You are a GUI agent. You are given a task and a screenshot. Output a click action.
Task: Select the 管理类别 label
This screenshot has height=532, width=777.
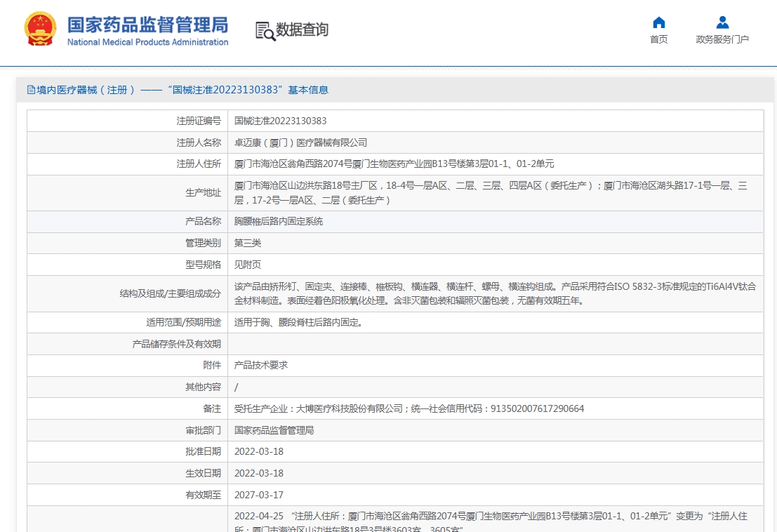203,244
